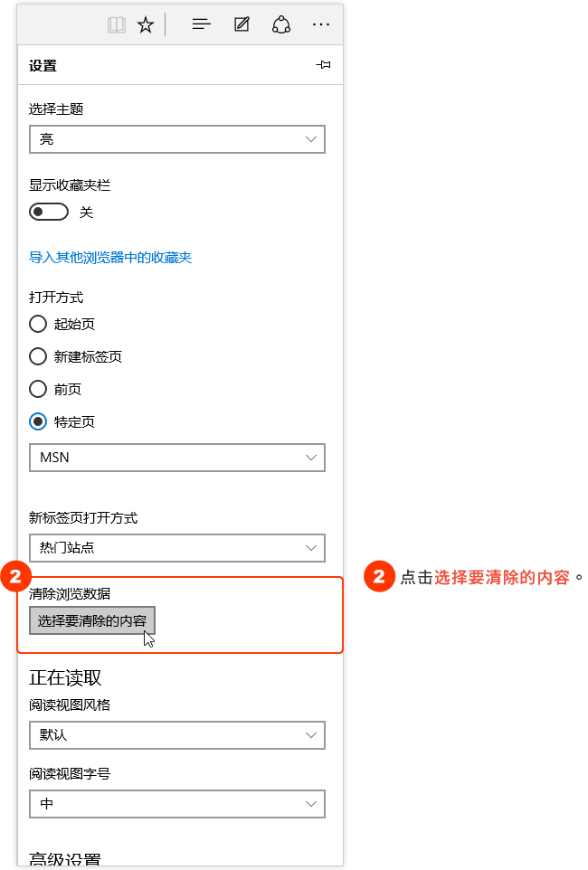Click the 设置 pane title
The width and height of the screenshot is (588, 870).
[x=43, y=65]
